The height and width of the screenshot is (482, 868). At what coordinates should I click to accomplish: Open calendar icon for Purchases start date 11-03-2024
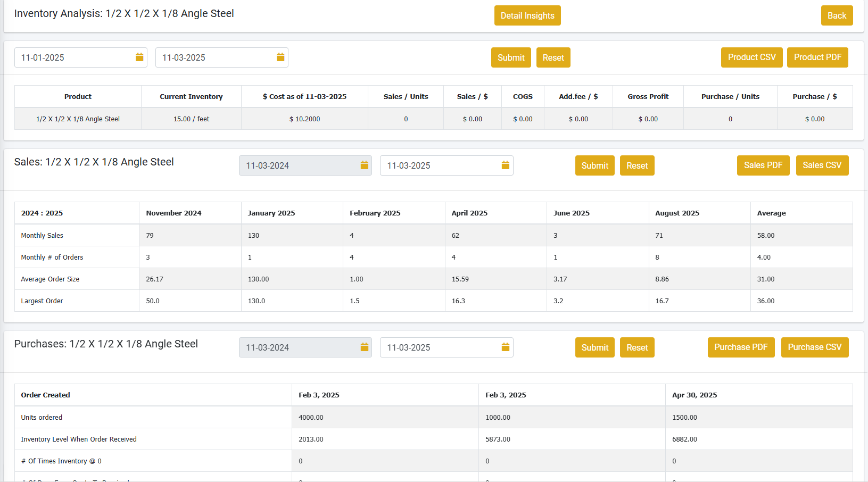pyautogui.click(x=365, y=347)
